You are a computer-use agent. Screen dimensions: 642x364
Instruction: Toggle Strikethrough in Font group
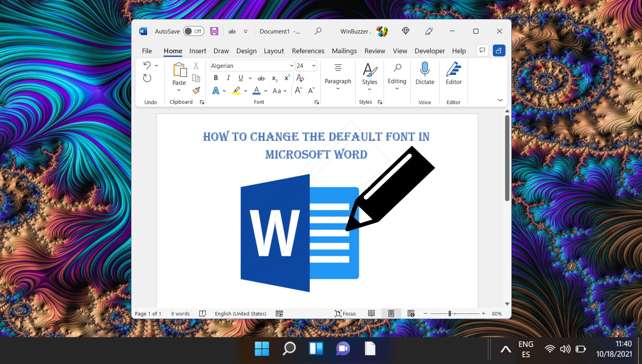coord(261,78)
